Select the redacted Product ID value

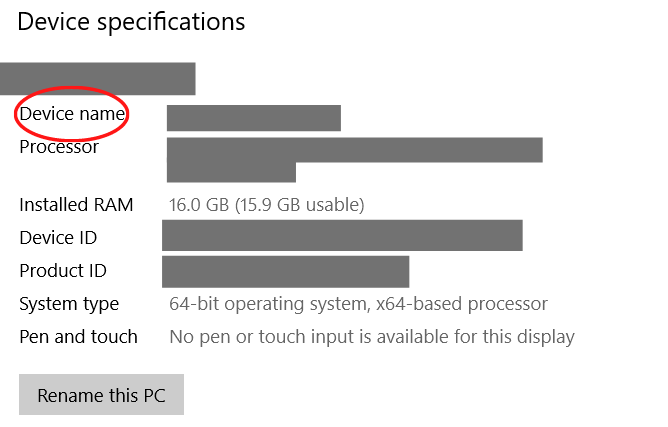(285, 271)
